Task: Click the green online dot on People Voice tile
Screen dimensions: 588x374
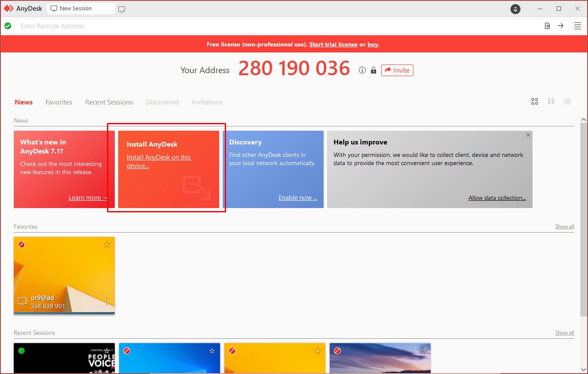Action: (x=21, y=351)
